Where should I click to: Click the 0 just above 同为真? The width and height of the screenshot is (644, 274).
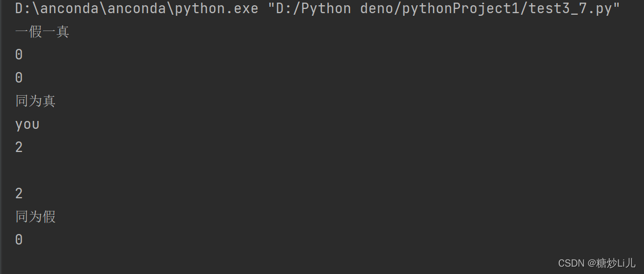19,78
